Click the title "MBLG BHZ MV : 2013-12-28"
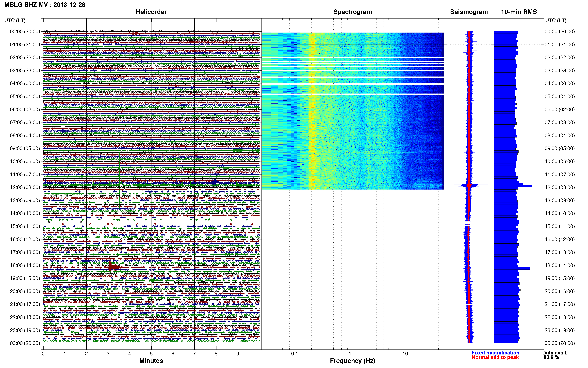Screen dimensions: 588x368 pos(45,5)
